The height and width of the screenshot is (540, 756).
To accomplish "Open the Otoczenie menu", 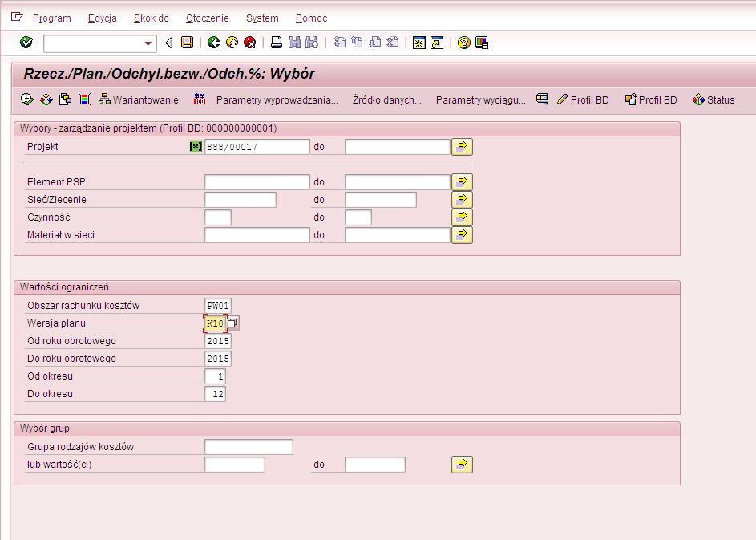I will click(x=208, y=18).
